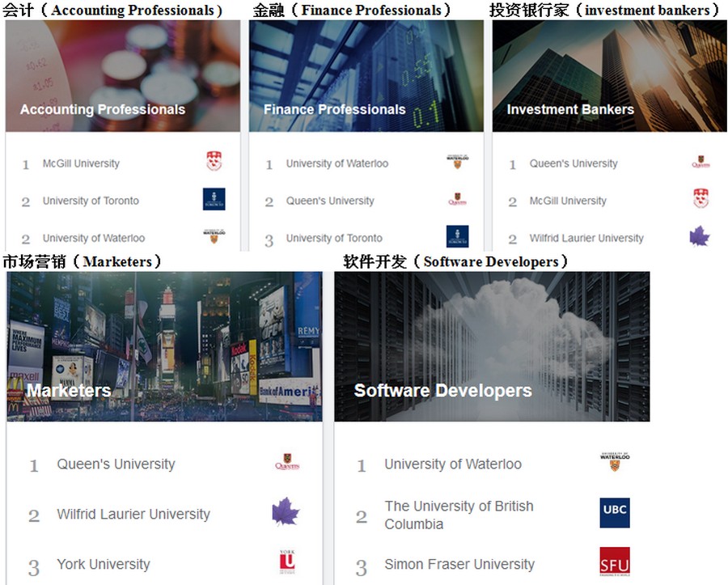Viewport: 728px width, 585px height.
Task: Select the Investment Bankers banner image
Action: pyautogui.click(x=610, y=76)
